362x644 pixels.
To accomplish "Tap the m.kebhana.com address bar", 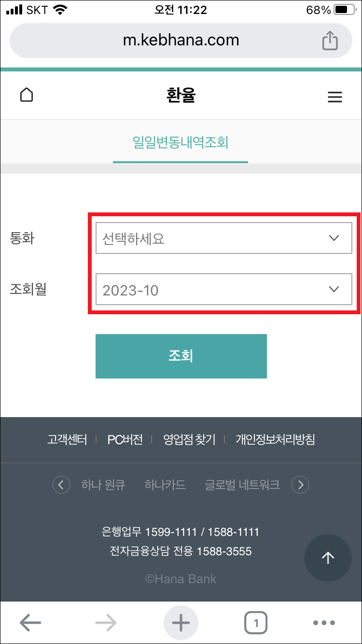I will point(181,41).
